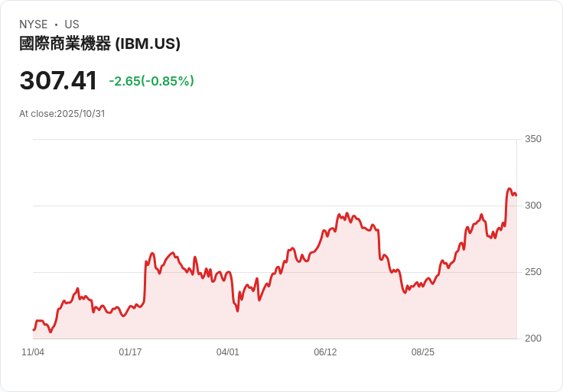Click the 200 y-axis label
This screenshot has width=563, height=392.
532,339
